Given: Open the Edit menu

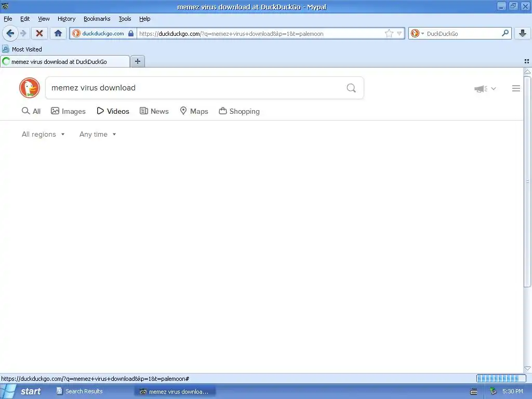Looking at the screenshot, I should (x=25, y=19).
